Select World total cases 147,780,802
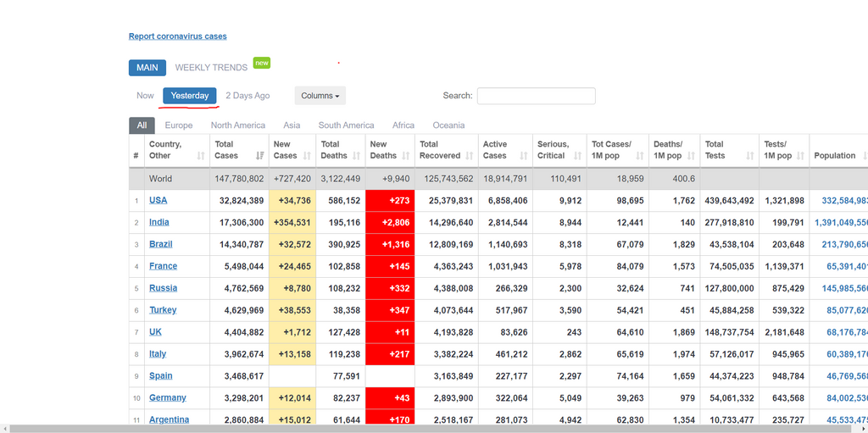 click(239, 179)
